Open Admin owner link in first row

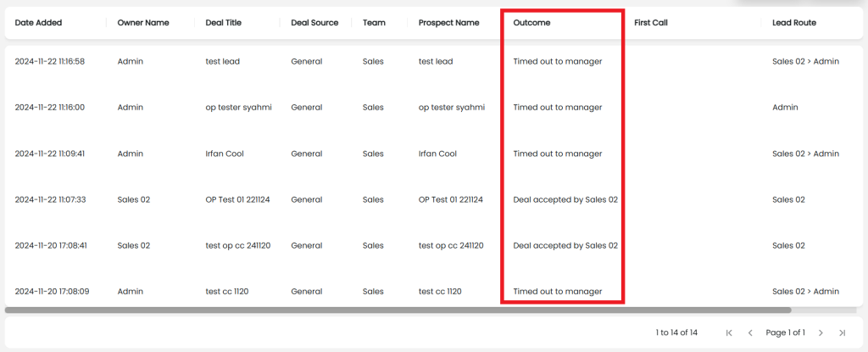tap(131, 61)
